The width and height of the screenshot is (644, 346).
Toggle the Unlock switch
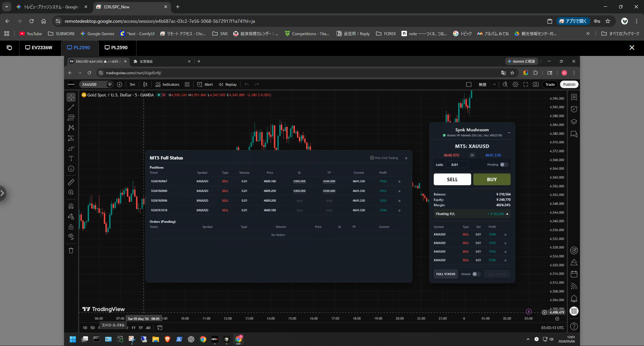476,274
